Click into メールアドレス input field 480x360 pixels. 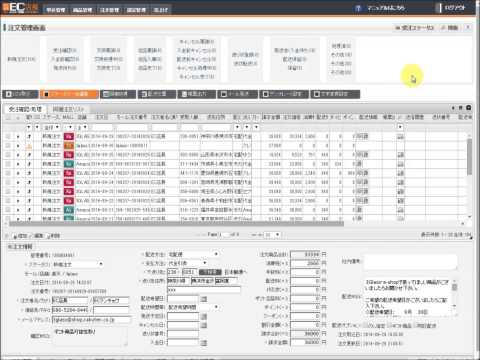(91, 320)
